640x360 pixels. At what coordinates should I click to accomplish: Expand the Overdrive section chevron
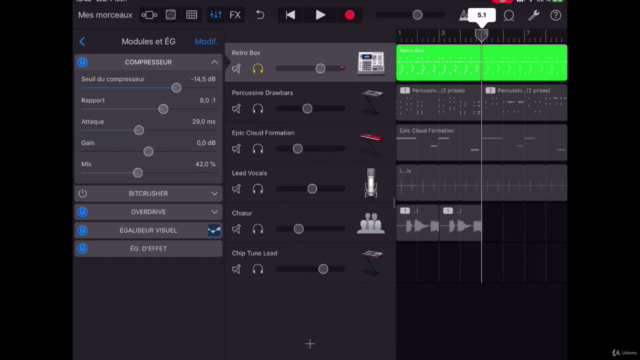tap(214, 212)
